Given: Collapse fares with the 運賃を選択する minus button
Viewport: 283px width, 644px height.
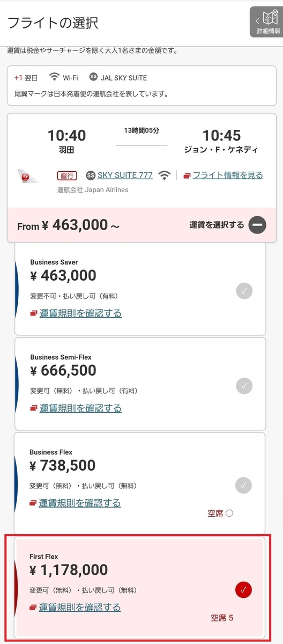Looking at the screenshot, I should pyautogui.click(x=257, y=225).
